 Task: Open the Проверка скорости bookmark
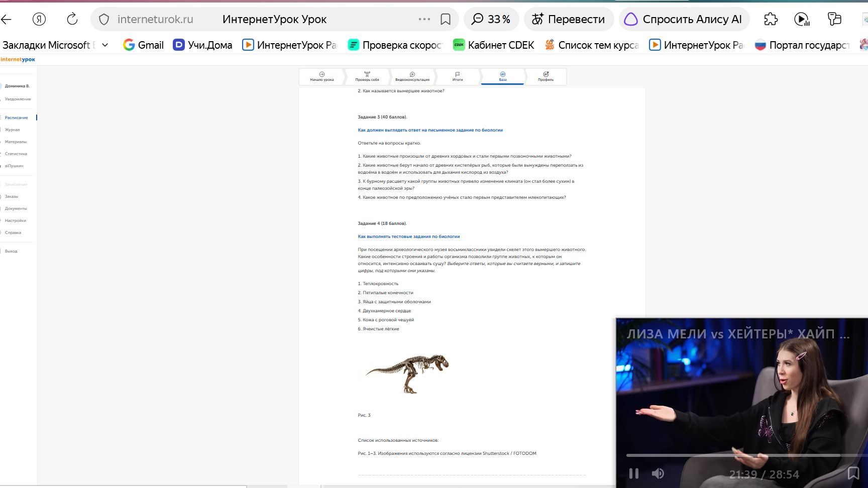395,45
